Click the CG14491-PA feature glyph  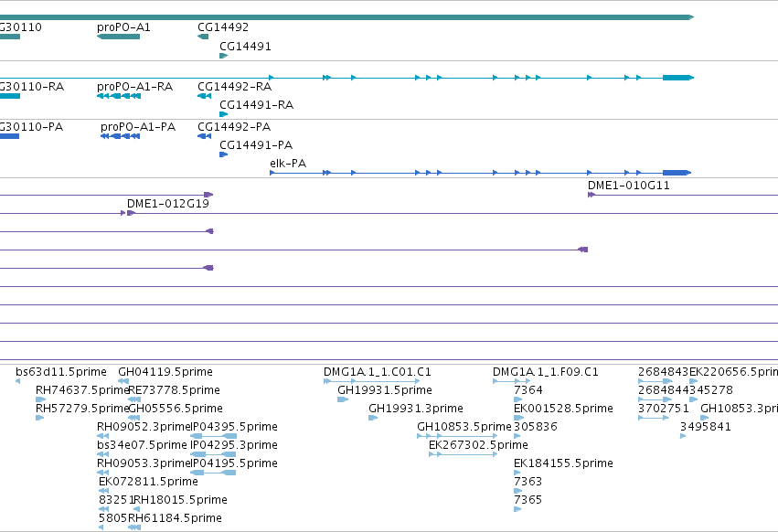point(223,154)
